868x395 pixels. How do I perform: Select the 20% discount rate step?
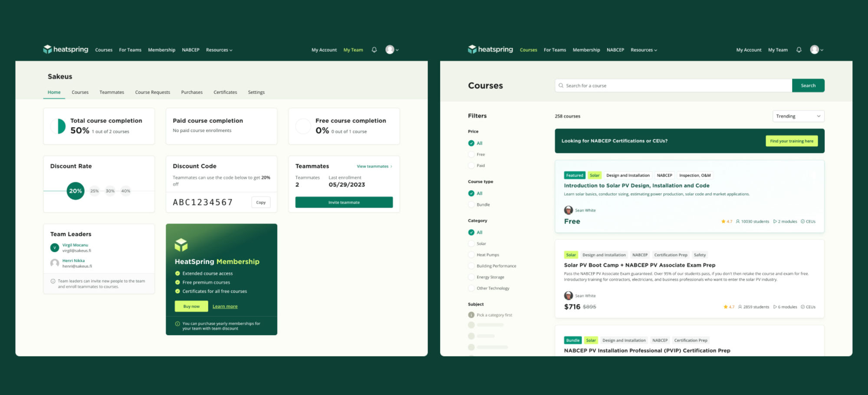(x=76, y=191)
